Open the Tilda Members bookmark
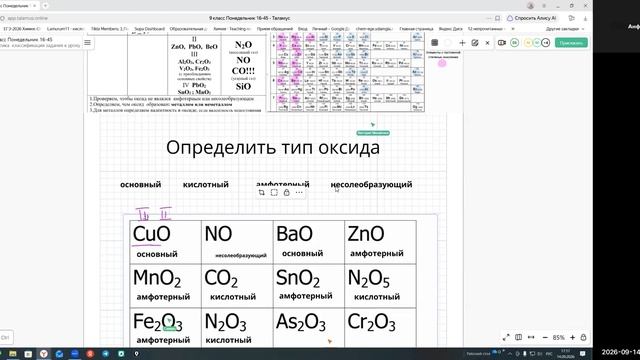The image size is (640, 360). point(109,29)
